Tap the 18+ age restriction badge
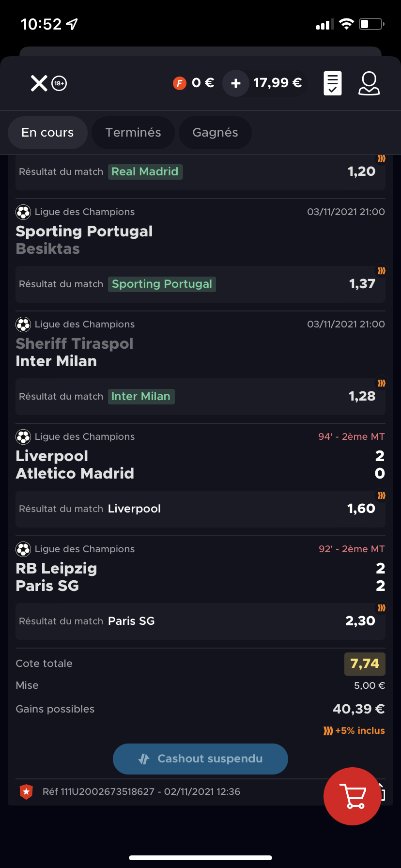This screenshot has width=401, height=868. 59,83
